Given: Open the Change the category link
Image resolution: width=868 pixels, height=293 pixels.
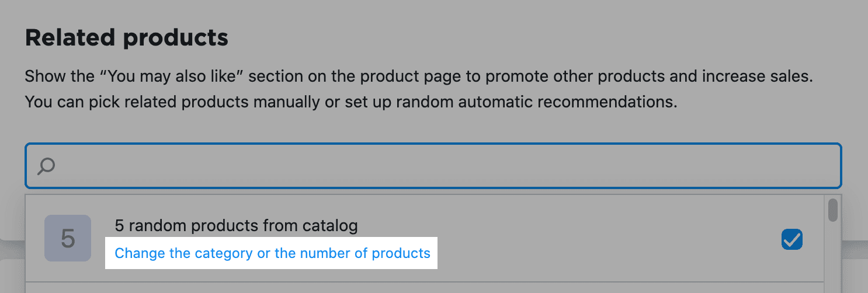Looking at the screenshot, I should pos(272,253).
